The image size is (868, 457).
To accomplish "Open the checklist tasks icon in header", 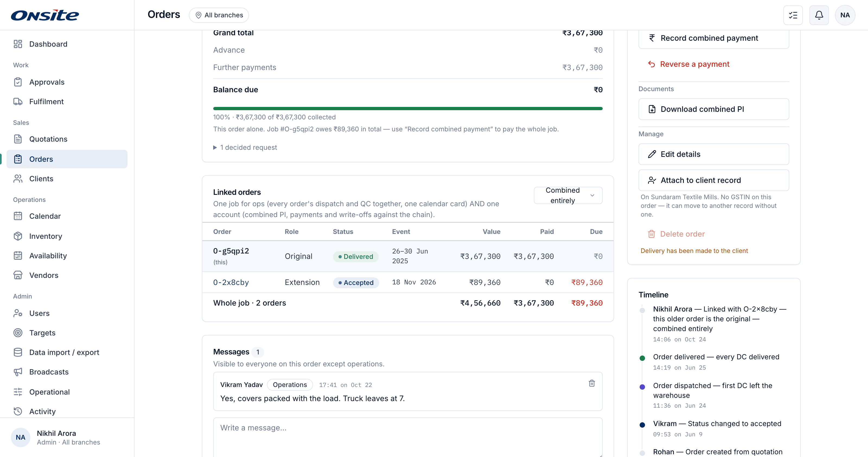I will click(x=793, y=15).
